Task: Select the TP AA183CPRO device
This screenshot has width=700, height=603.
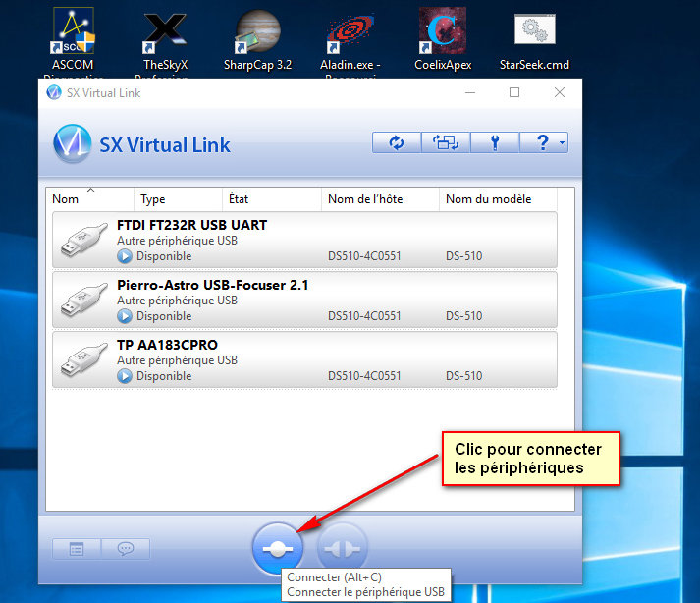Action: [304, 360]
